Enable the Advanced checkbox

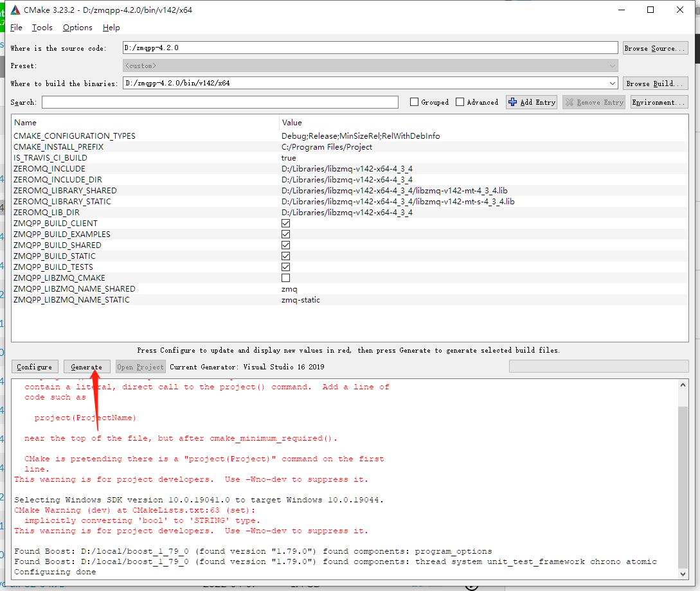tap(460, 102)
